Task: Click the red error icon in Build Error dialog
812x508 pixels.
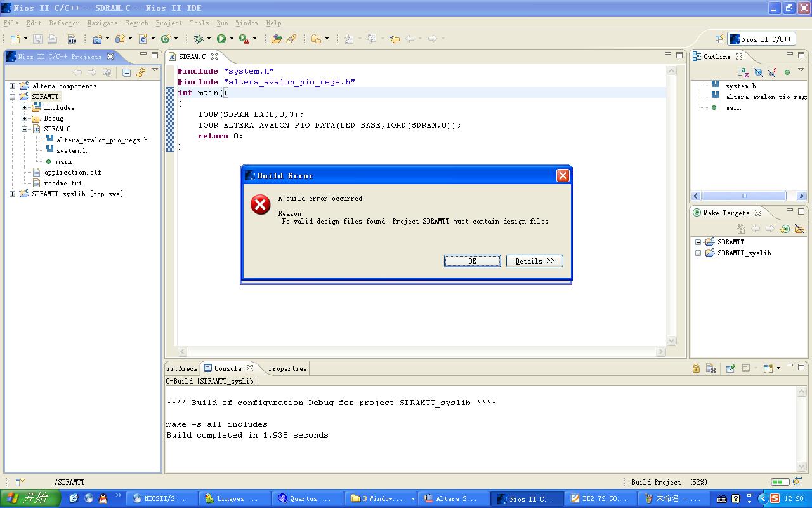Action: tap(260, 204)
